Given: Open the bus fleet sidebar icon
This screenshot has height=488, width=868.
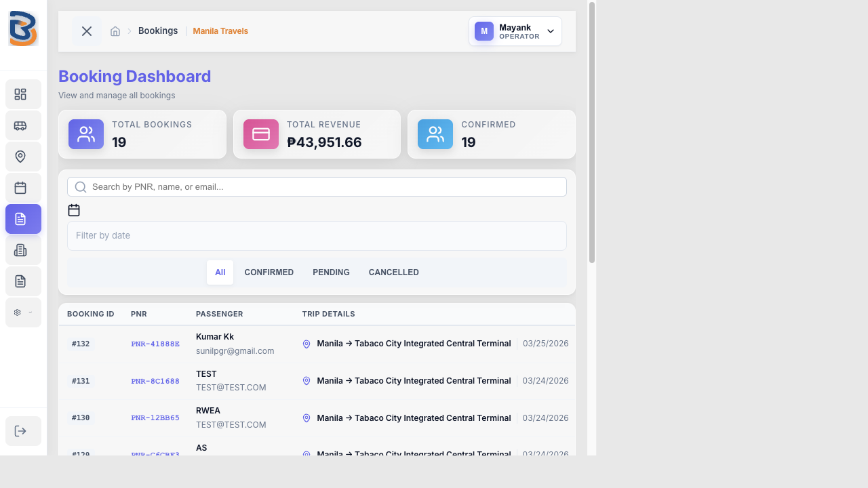Looking at the screenshot, I should [x=20, y=125].
